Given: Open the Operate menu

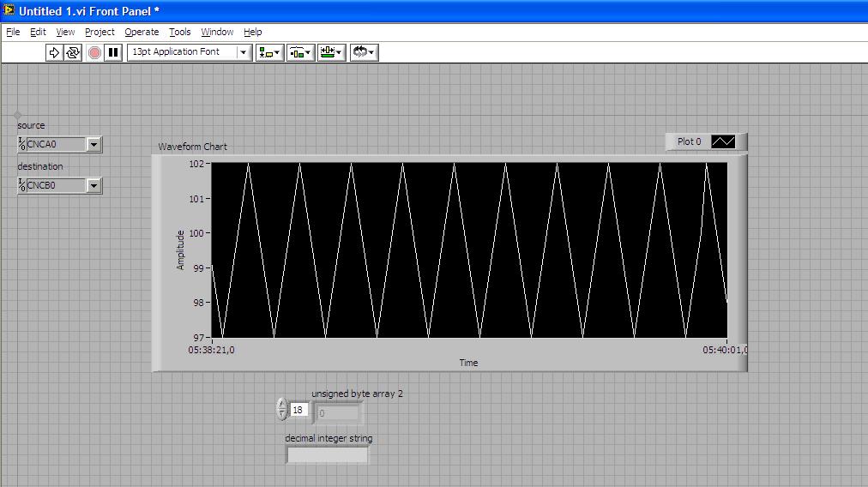Looking at the screenshot, I should (142, 32).
